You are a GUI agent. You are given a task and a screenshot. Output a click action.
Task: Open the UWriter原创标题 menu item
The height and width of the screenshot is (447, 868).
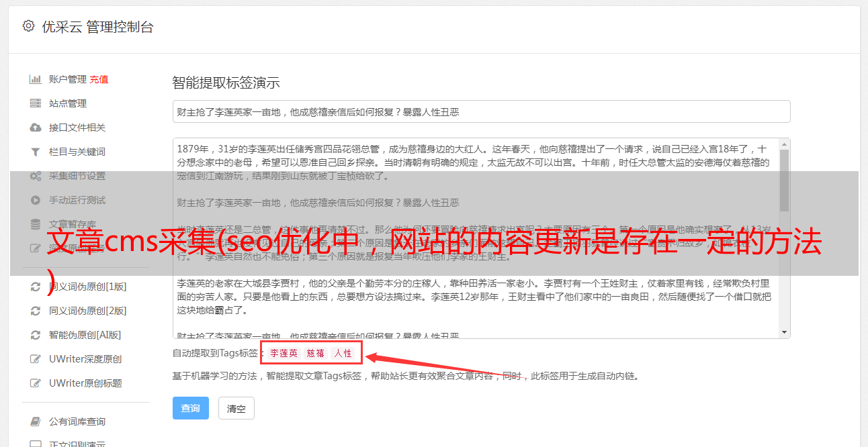(x=85, y=383)
